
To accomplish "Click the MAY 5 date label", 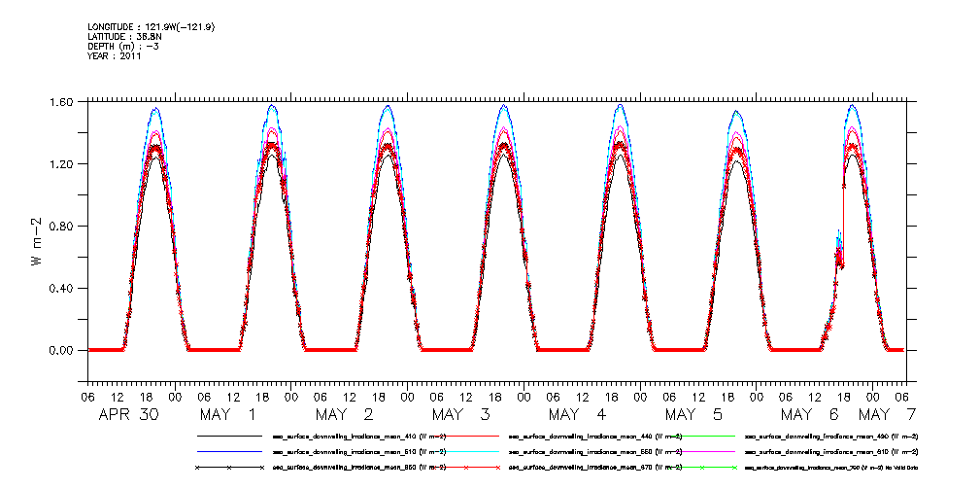I will point(693,414).
